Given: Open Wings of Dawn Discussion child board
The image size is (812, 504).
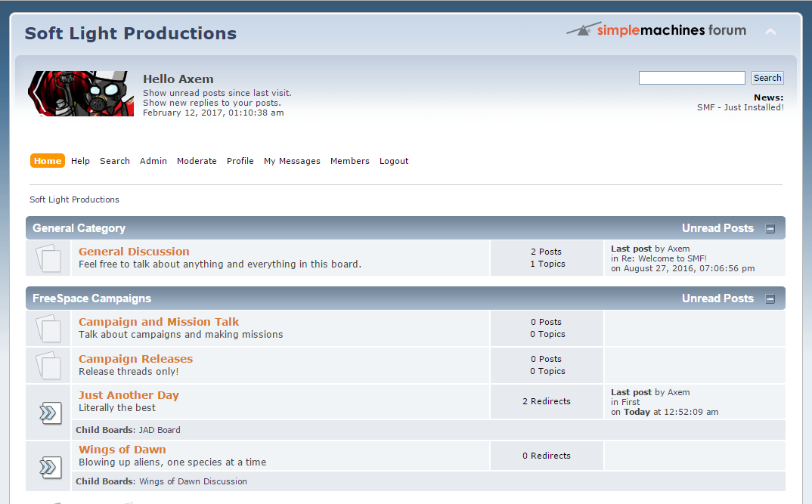Looking at the screenshot, I should tap(193, 481).
